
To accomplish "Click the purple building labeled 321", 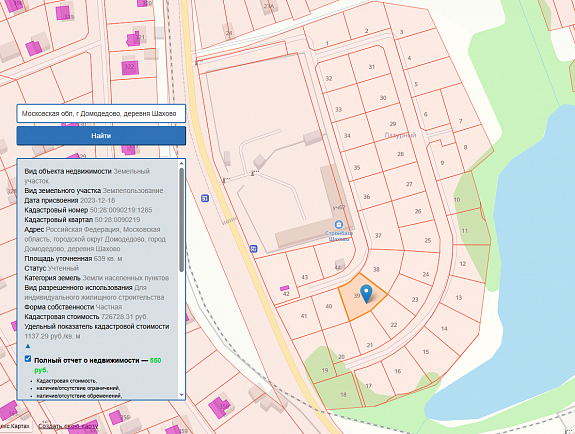I will (133, 39).
